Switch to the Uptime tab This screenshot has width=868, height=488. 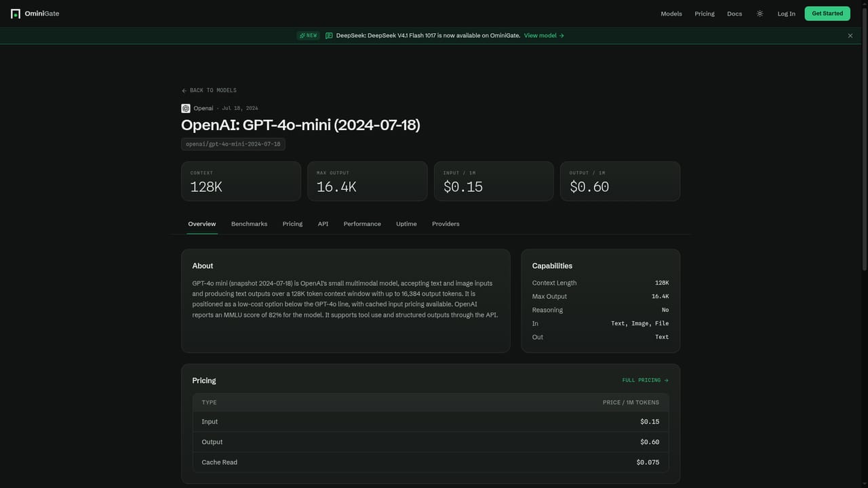[x=406, y=224]
